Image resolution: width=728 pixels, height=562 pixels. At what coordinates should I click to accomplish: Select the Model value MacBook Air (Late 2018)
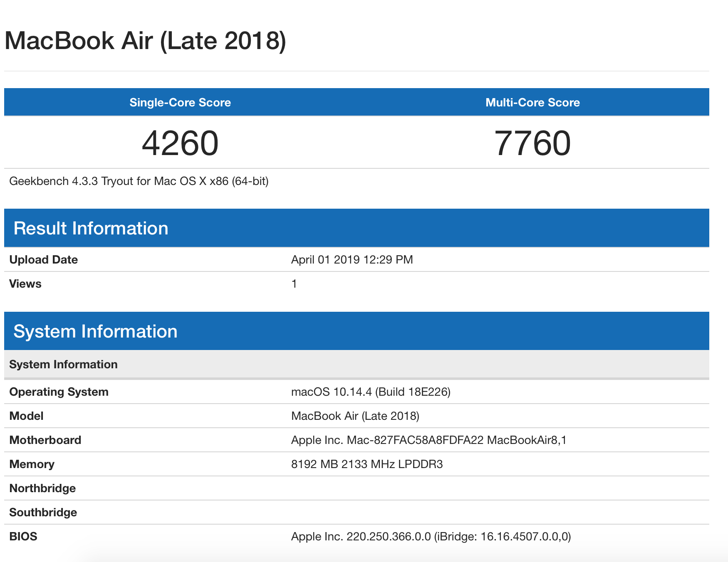pos(355,416)
